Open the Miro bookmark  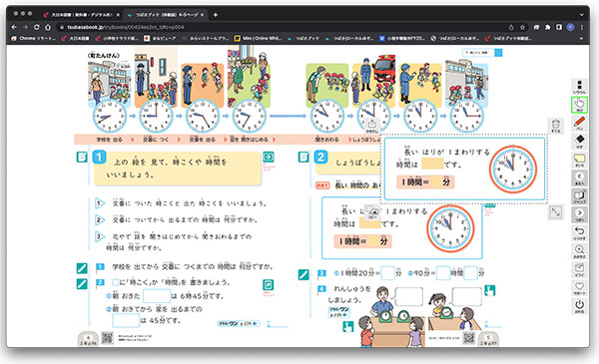click(258, 38)
